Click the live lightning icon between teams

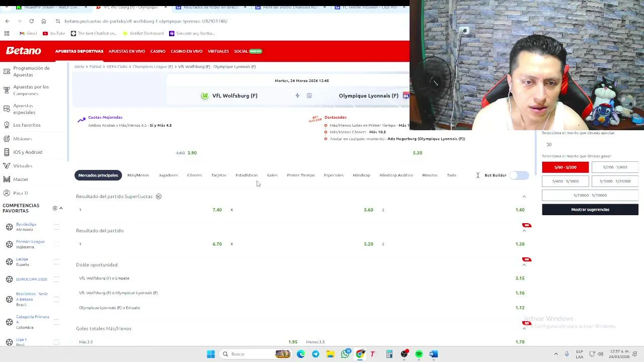point(297,96)
